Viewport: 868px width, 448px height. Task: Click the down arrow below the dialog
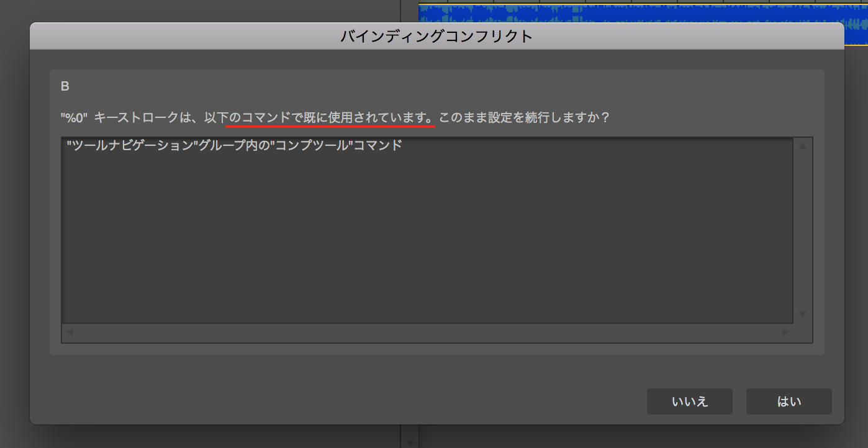click(x=410, y=442)
